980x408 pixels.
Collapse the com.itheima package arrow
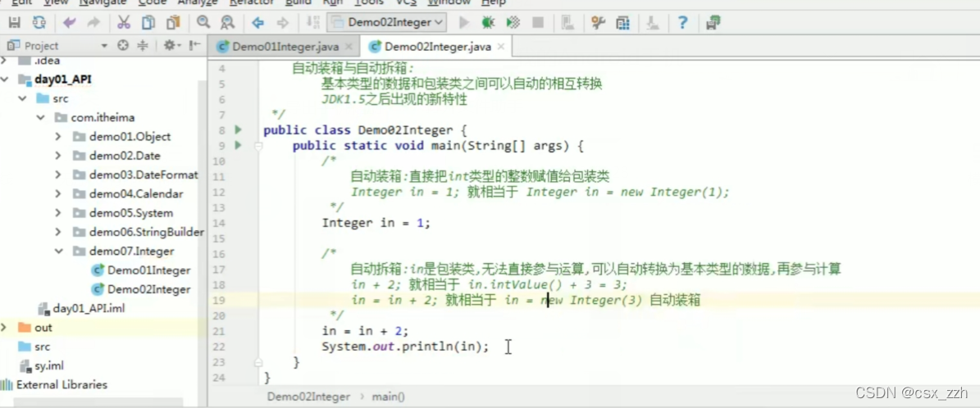tap(41, 117)
